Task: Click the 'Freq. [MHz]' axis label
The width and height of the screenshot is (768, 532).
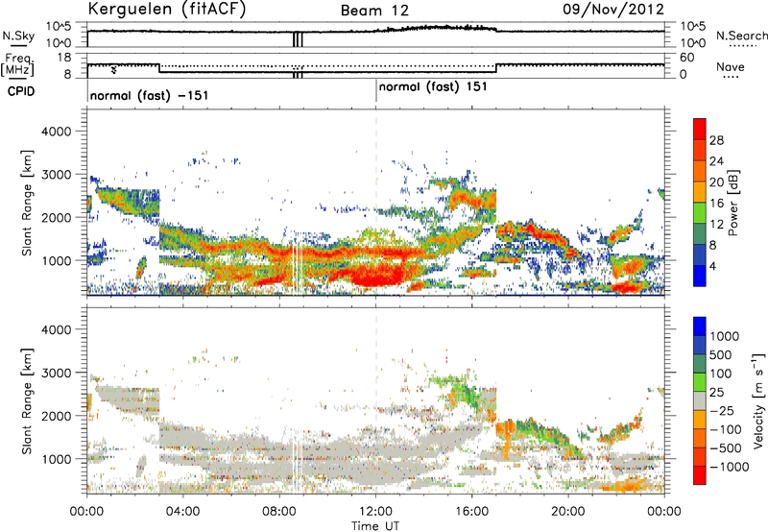Action: coord(17,65)
